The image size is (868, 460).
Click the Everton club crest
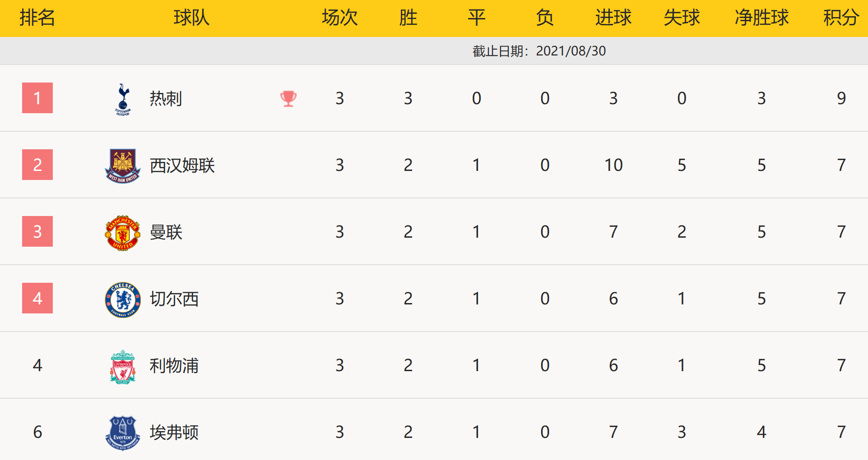coord(123,432)
